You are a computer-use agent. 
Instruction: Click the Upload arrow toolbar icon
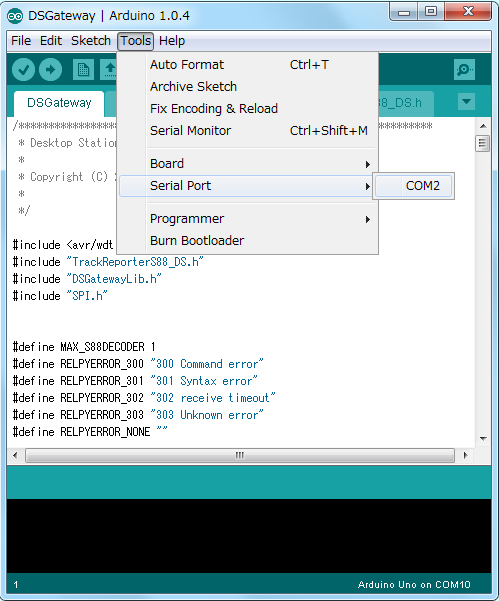[51, 69]
